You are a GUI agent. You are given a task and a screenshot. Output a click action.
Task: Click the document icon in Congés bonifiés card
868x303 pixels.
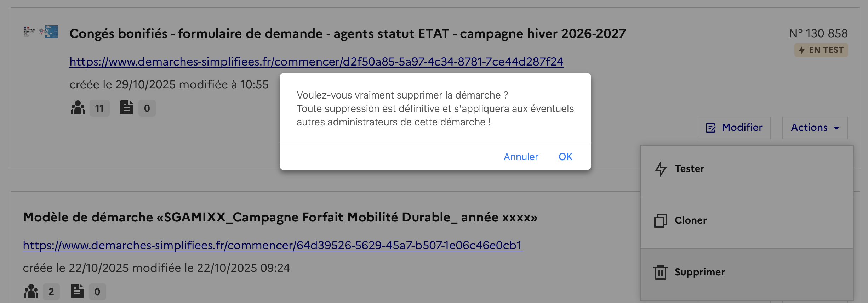(126, 108)
